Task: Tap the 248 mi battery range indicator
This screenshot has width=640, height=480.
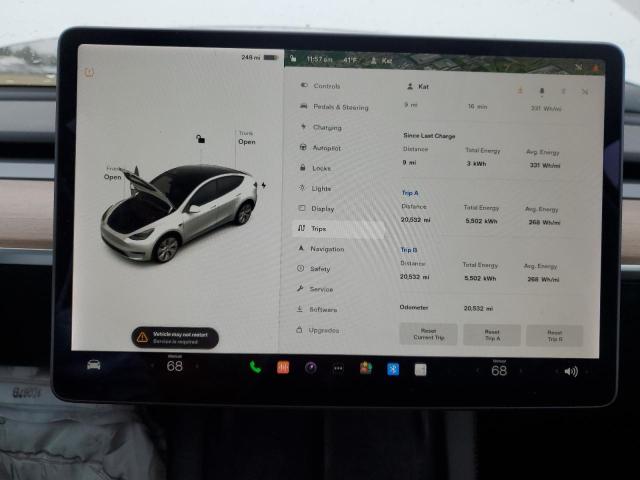Action: pos(260,58)
